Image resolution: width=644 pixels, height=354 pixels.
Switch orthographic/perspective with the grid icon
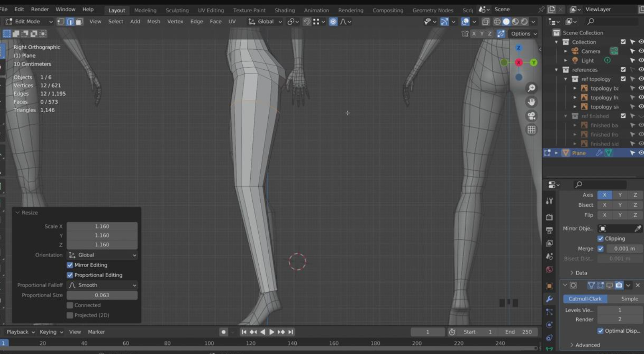(531, 130)
